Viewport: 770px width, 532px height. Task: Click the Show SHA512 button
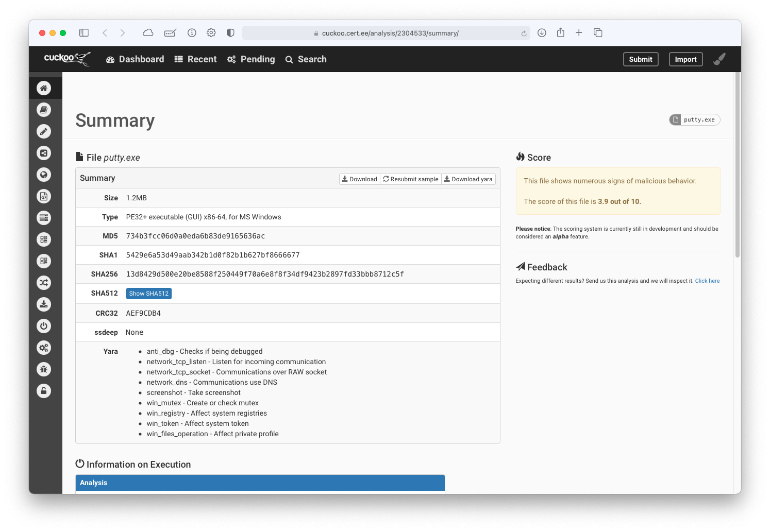(x=149, y=294)
